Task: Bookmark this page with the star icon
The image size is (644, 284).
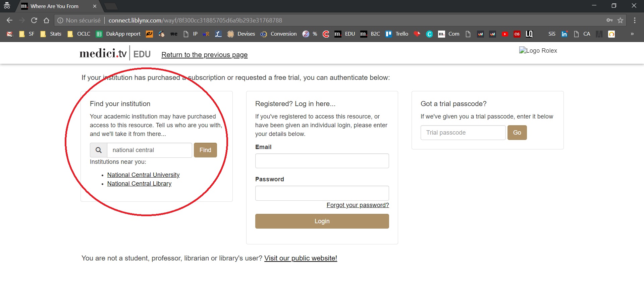Action: [x=620, y=20]
